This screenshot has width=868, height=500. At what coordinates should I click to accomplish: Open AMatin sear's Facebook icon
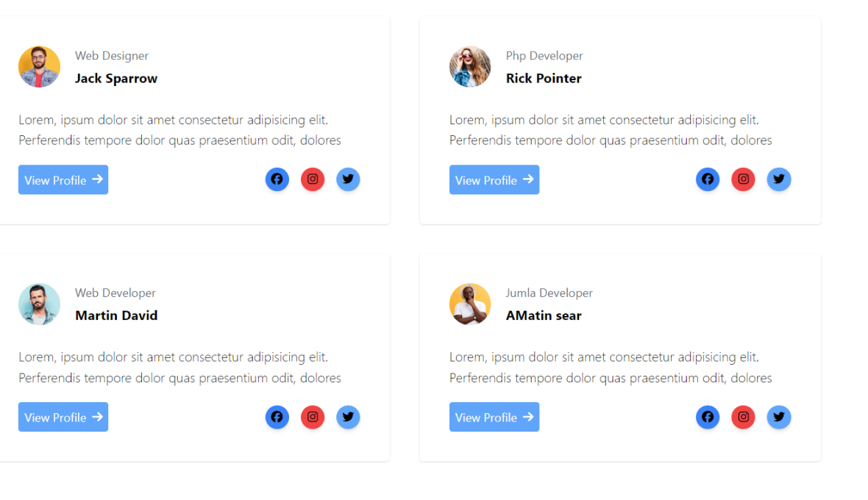tap(708, 417)
